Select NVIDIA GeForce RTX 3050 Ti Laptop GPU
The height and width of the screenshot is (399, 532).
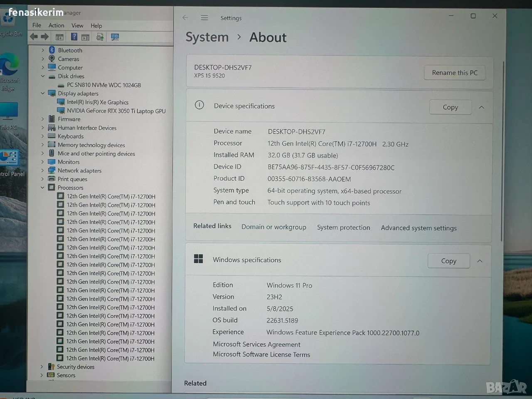[x=116, y=111]
